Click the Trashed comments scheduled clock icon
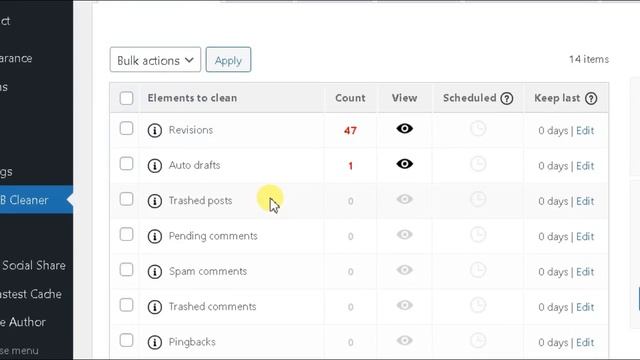This screenshot has height=360, width=640. [x=478, y=305]
